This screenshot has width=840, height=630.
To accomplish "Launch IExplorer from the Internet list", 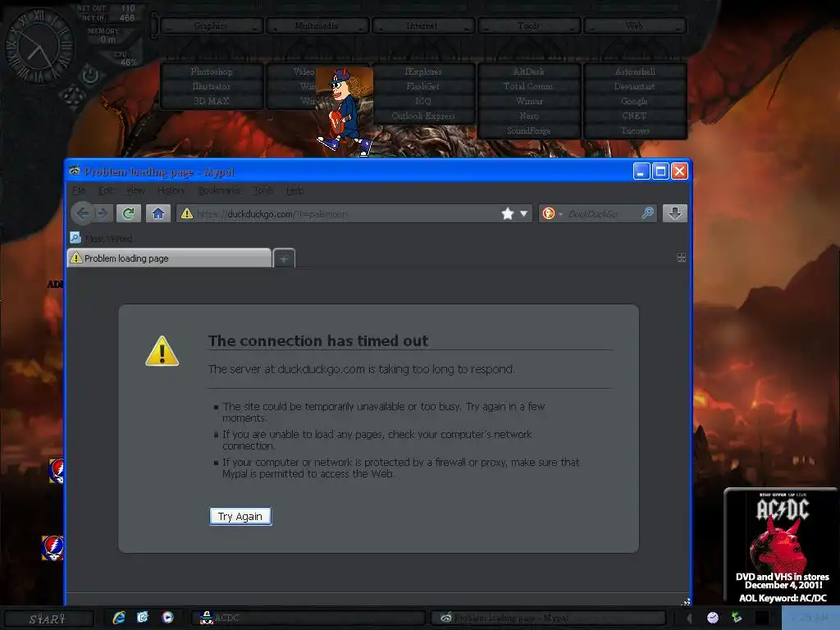I will point(423,71).
